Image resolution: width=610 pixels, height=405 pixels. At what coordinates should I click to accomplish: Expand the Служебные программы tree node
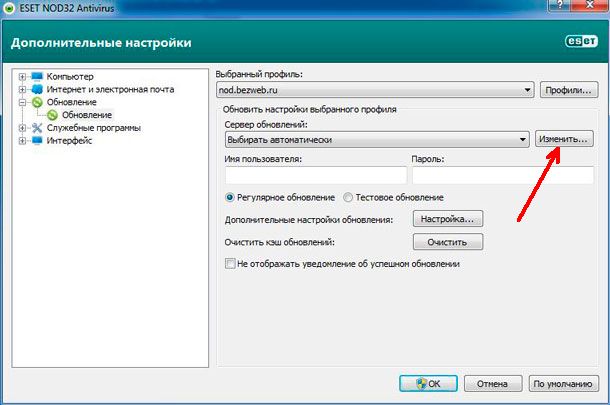[x=22, y=128]
